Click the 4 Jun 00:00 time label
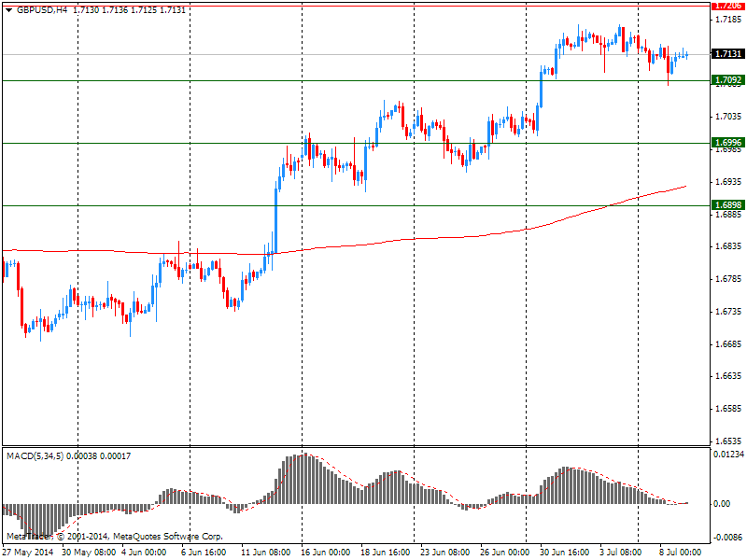 click(144, 553)
